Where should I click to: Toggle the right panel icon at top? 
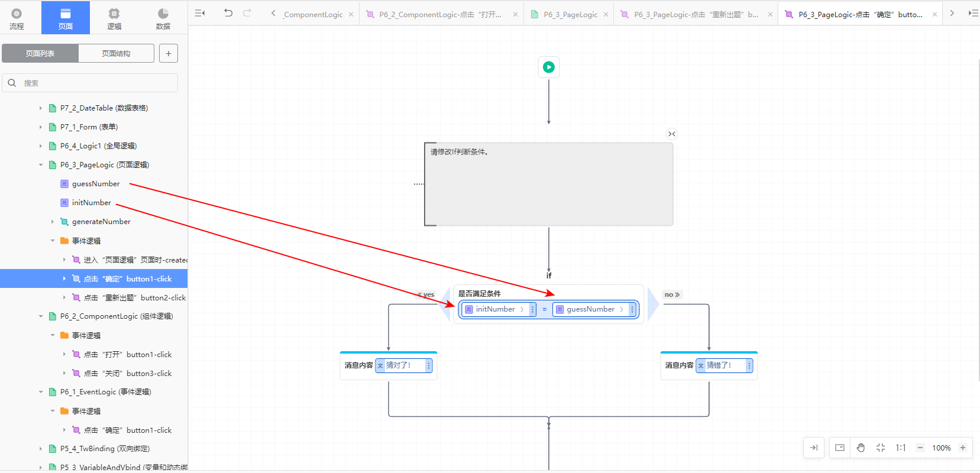(973, 13)
